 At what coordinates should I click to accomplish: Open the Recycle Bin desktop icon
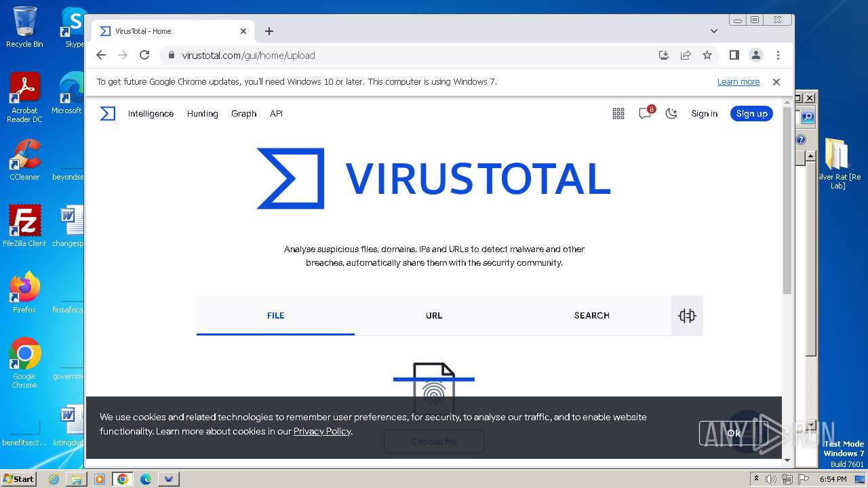coord(24,27)
